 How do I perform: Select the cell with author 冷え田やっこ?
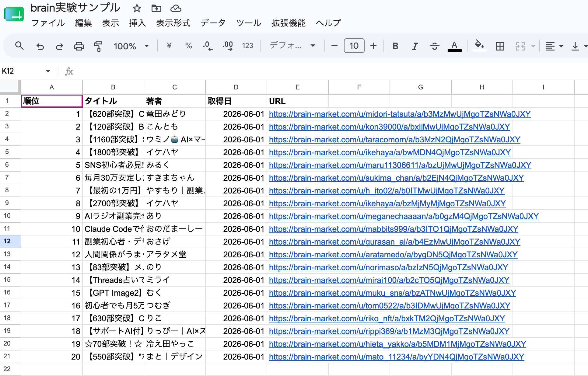pos(175,344)
